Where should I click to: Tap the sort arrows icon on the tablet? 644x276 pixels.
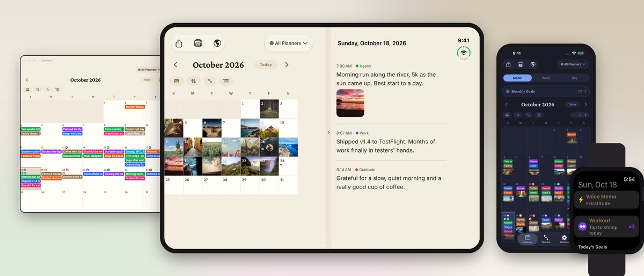[194, 81]
